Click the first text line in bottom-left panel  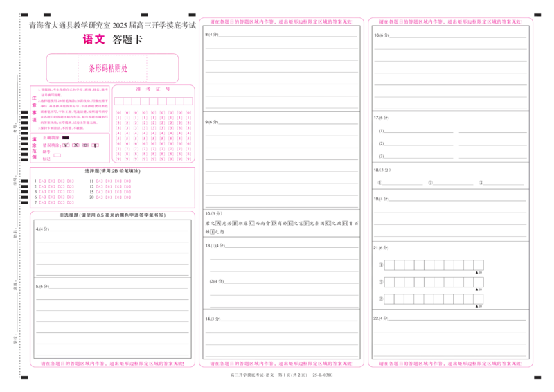click(x=114, y=225)
